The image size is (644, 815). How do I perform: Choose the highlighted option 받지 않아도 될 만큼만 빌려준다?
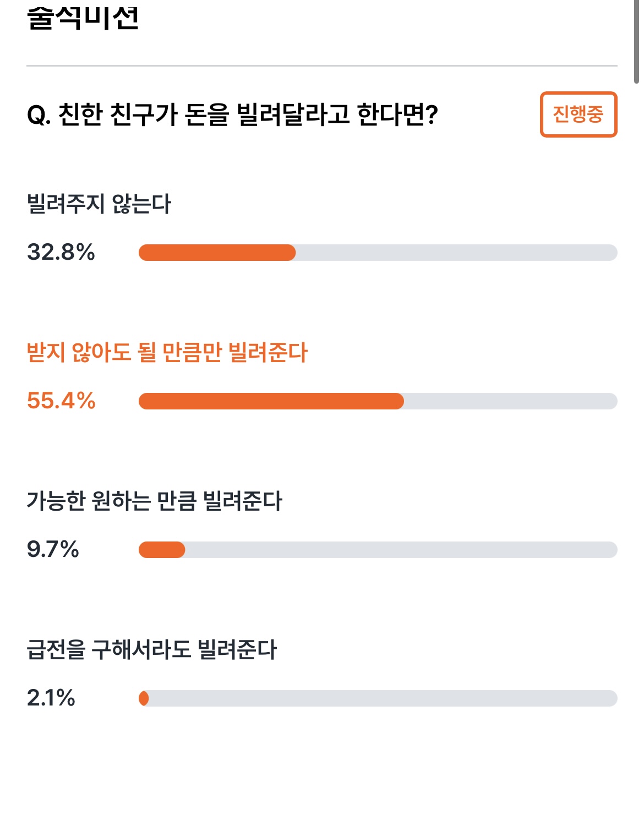click(167, 353)
